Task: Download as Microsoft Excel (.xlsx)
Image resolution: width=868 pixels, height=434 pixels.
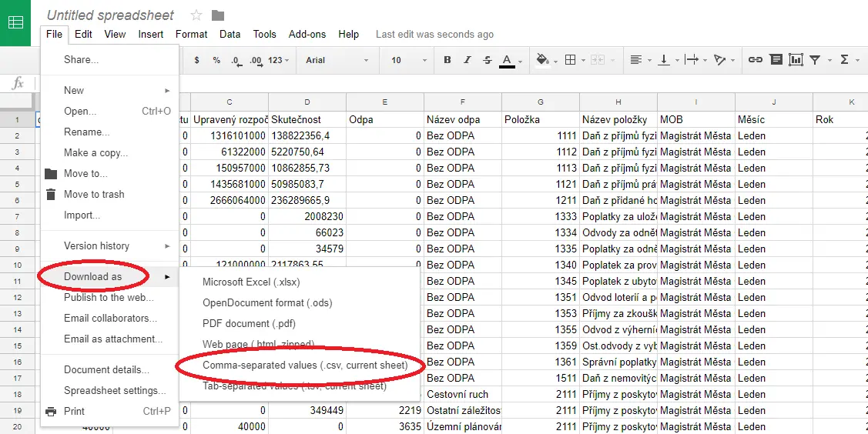Action: point(300,282)
